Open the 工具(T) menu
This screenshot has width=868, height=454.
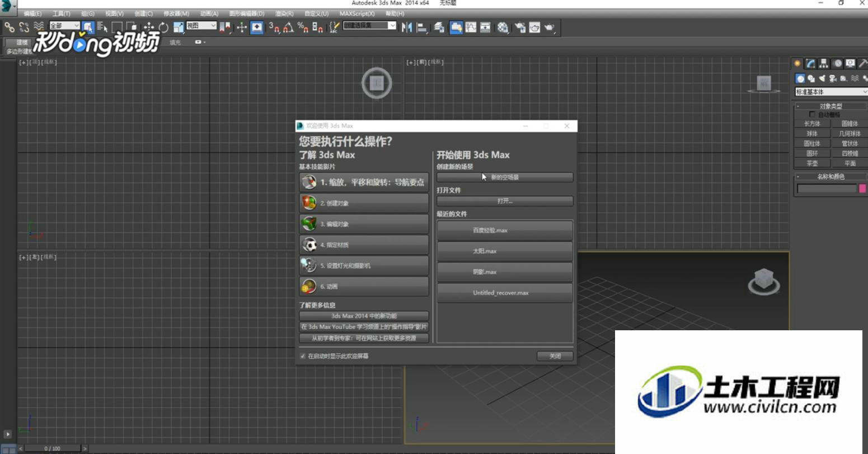tap(61, 13)
